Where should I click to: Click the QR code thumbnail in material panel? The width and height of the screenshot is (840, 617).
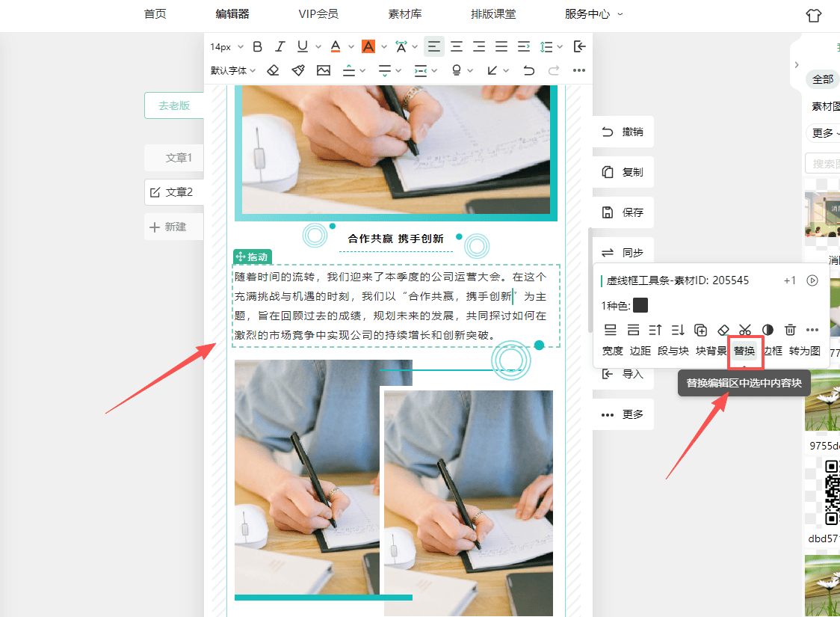click(x=831, y=491)
